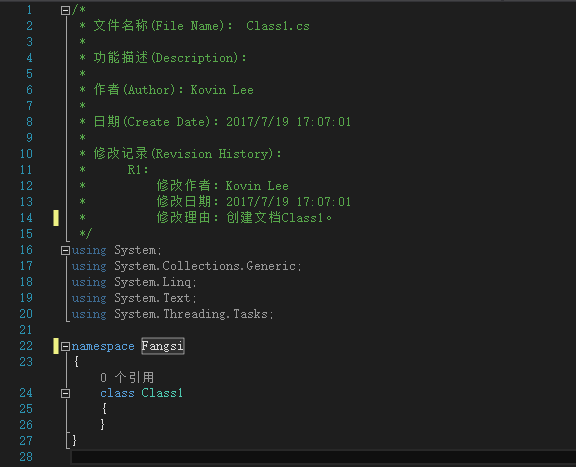The height and width of the screenshot is (467, 576).
Task: Click the yellow change marker at line 22
Action: pos(56,346)
